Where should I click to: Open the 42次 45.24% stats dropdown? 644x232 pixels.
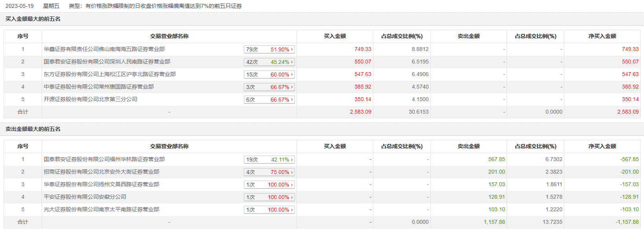[x=269, y=62]
